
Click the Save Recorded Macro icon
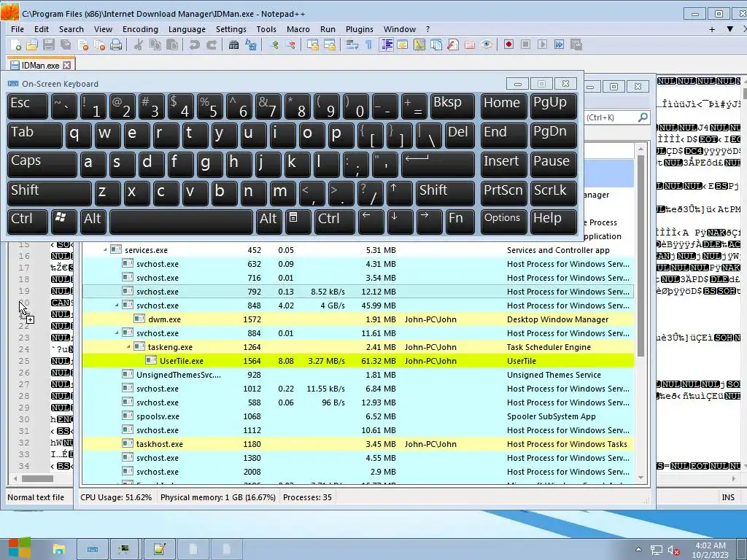tap(576, 44)
